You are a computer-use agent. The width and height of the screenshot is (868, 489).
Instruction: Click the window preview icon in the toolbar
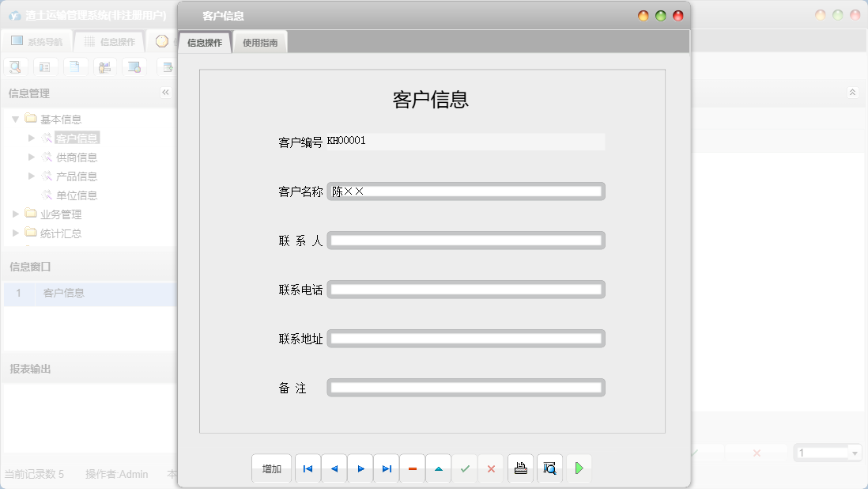point(134,66)
